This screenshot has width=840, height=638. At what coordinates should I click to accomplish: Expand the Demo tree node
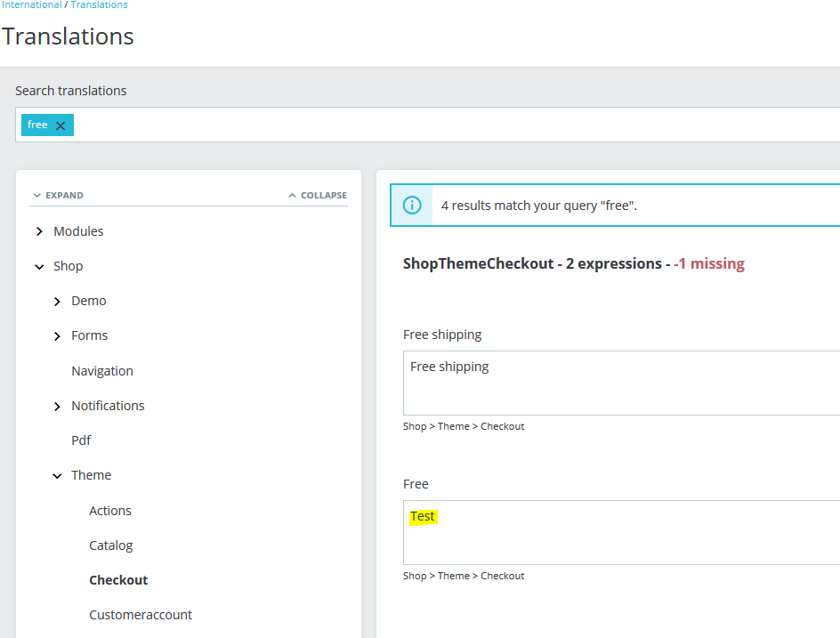[x=57, y=302]
